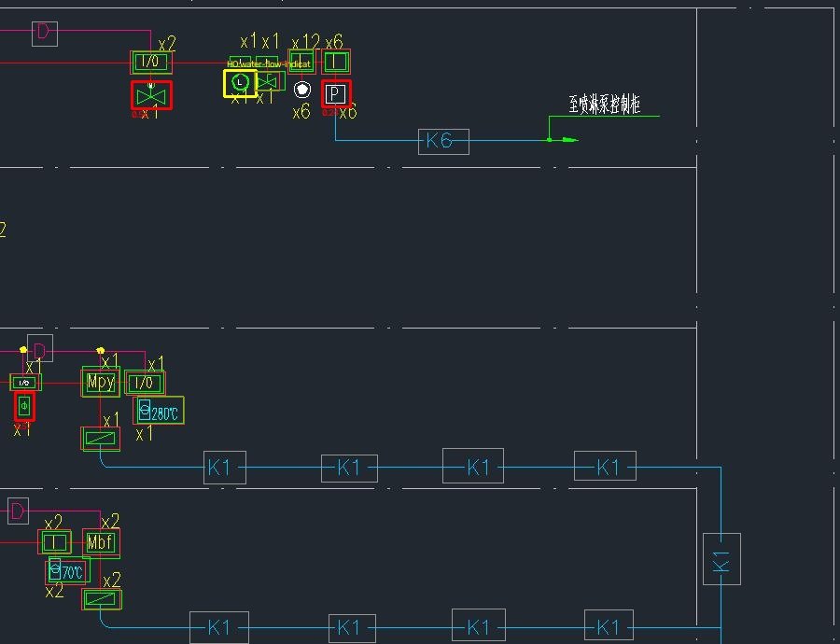The width and height of the screenshot is (840, 644).
Task: Select the module box under the top x6 label
Action: [x=336, y=62]
